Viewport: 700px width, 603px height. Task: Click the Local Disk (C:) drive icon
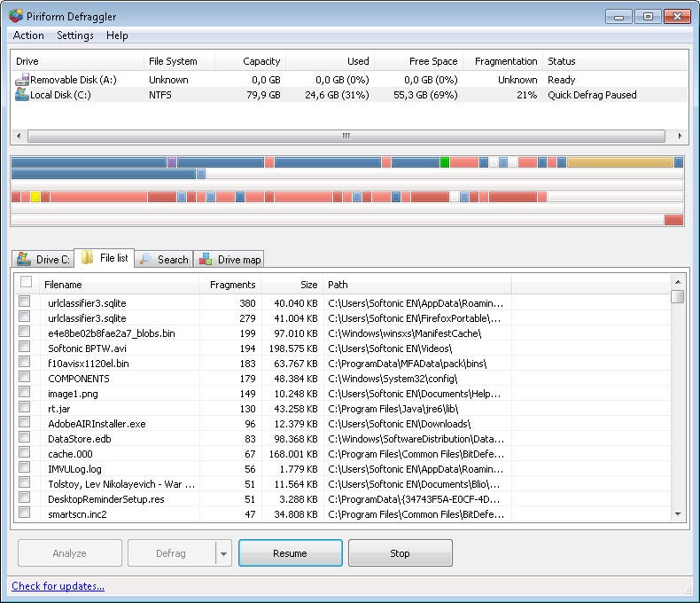click(22, 94)
